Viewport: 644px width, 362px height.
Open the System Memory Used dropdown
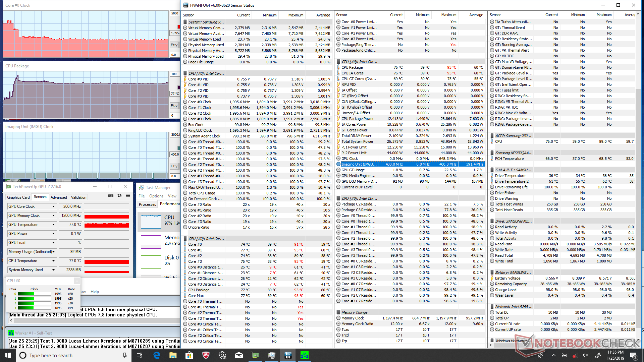pos(53,270)
